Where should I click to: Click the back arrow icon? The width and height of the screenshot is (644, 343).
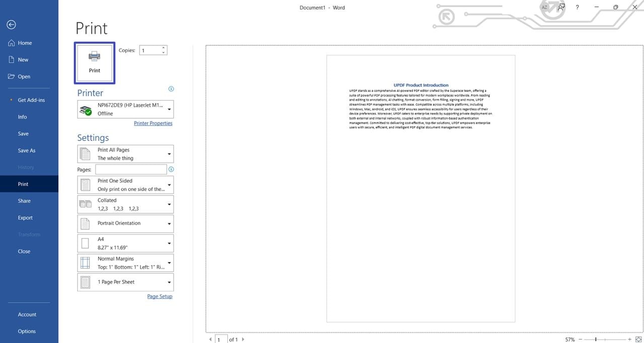[x=12, y=25]
